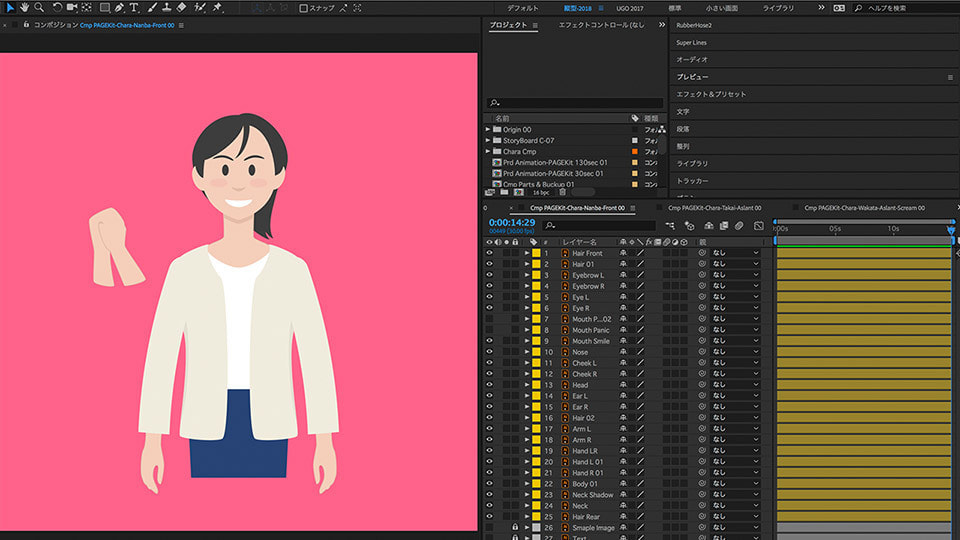Choose the Type (T) tool
This screenshot has width=960, height=540.
tap(134, 8)
